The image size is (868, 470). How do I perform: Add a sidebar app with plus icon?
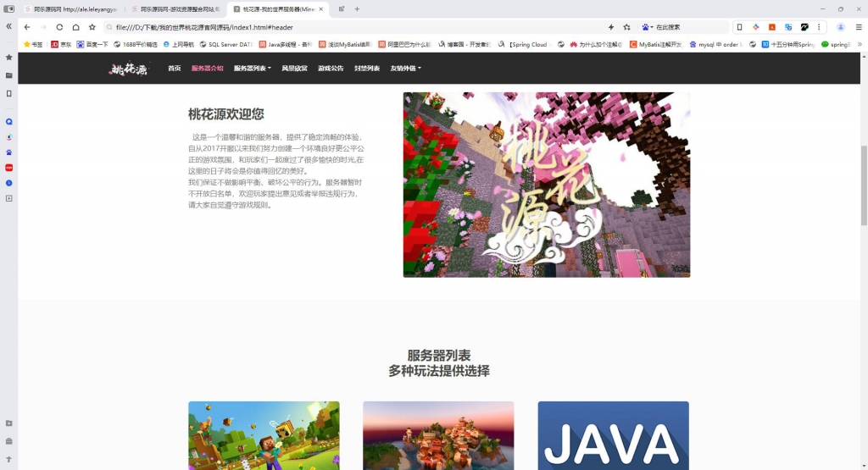point(8,198)
